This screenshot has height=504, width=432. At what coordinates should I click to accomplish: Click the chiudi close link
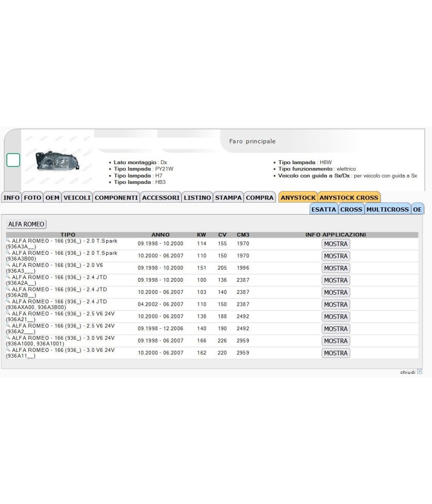pos(408,372)
